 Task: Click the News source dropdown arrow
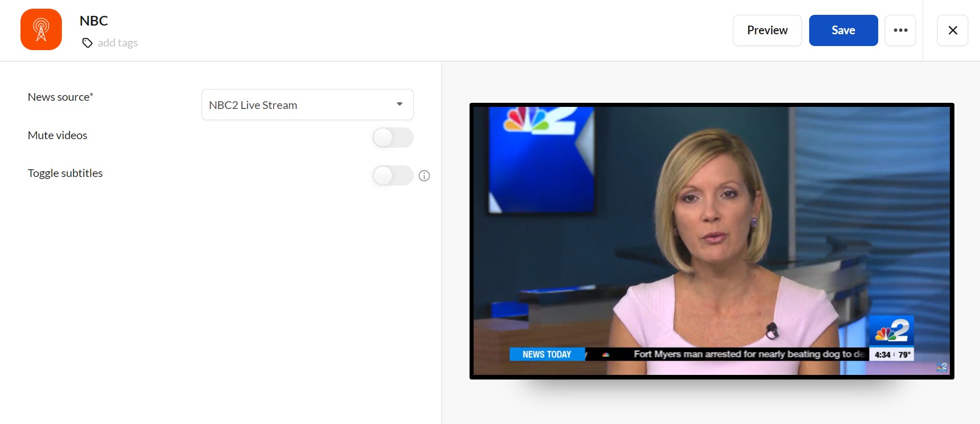click(x=399, y=104)
